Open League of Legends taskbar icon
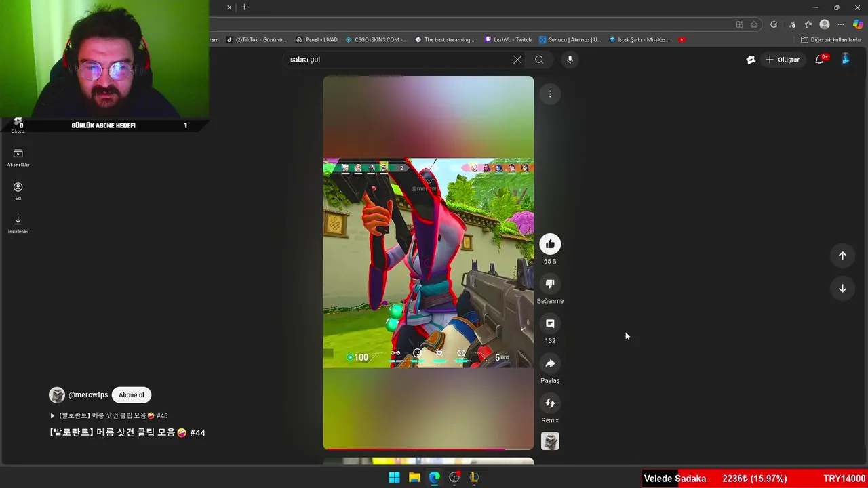This screenshot has width=868, height=488. tap(474, 477)
